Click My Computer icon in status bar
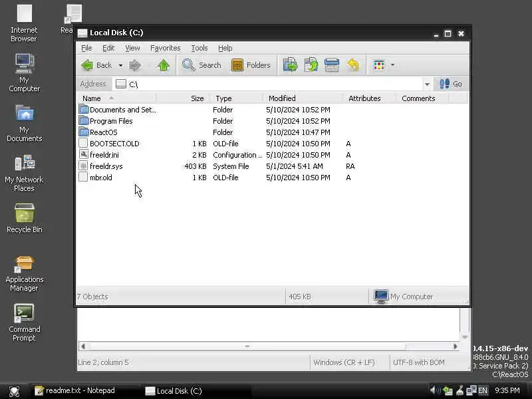 coord(380,296)
